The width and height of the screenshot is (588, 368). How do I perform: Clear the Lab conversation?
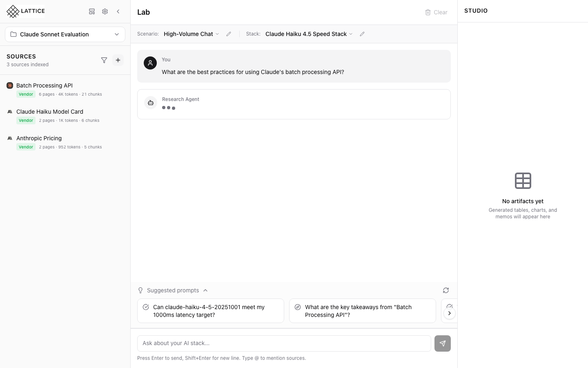(436, 12)
